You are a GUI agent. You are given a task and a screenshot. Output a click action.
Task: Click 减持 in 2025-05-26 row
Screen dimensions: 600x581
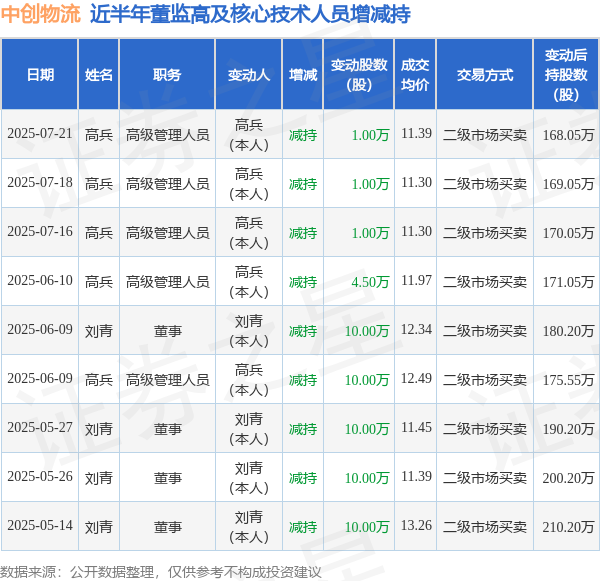[303, 478]
